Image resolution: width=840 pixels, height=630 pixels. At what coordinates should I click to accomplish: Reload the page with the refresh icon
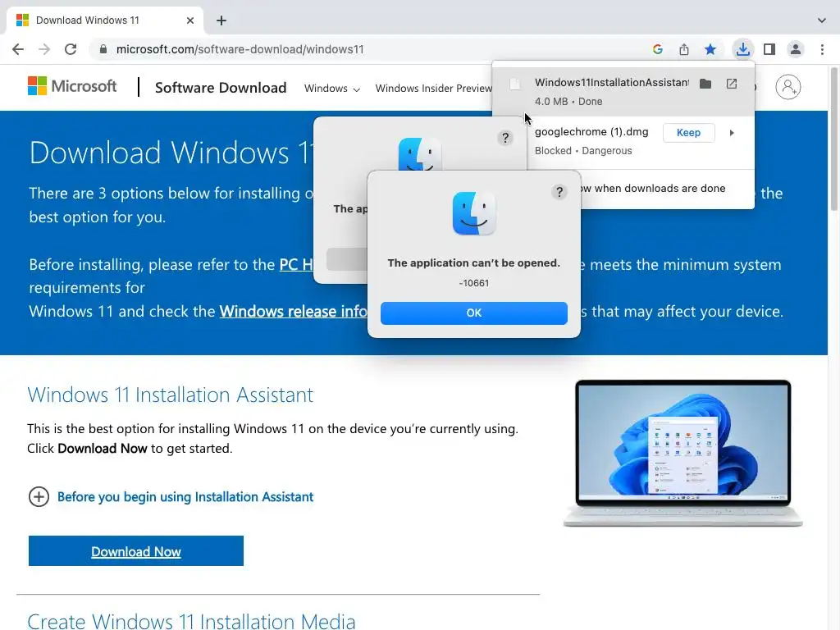tap(71, 49)
